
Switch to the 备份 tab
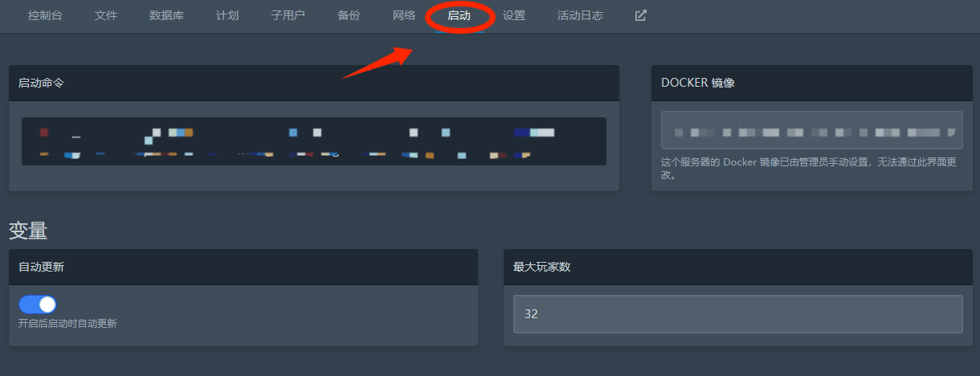349,15
